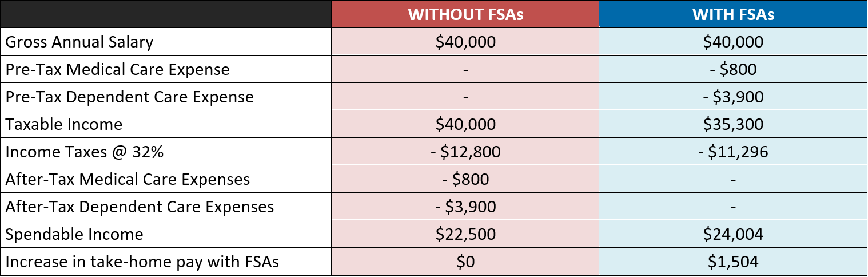
Task: Select the Pre-Tax Dependent Care Expense label
Action: (x=130, y=97)
